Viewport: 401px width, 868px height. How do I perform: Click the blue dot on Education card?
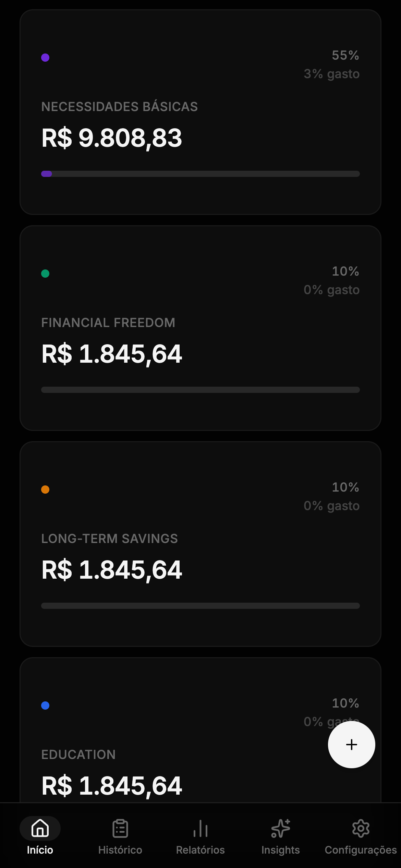[45, 706]
